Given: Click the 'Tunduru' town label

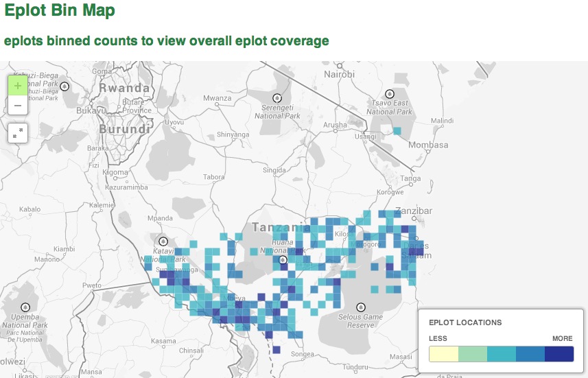Looking at the screenshot, I should pos(355,367).
